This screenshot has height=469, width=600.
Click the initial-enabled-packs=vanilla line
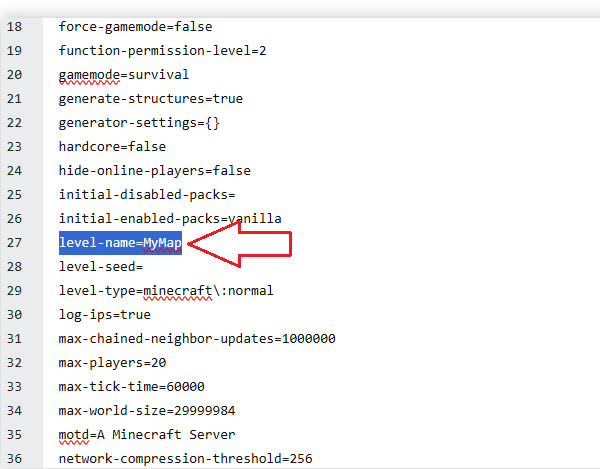click(x=170, y=219)
